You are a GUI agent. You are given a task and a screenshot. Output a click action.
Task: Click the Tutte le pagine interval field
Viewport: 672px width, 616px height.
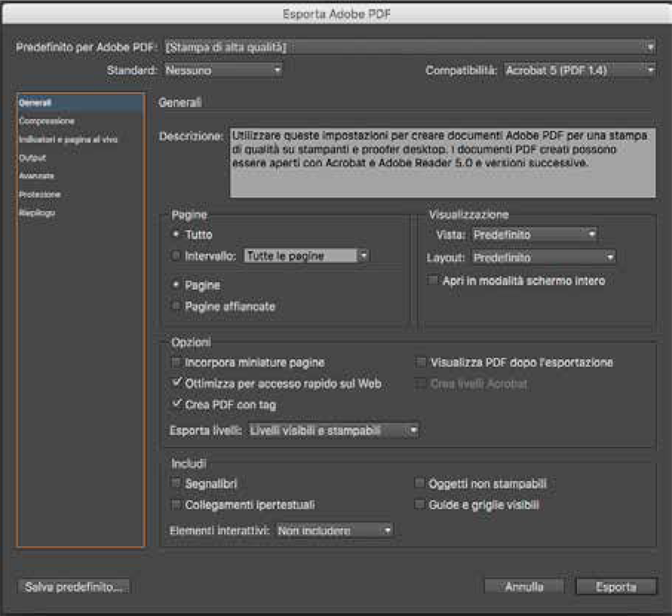300,255
